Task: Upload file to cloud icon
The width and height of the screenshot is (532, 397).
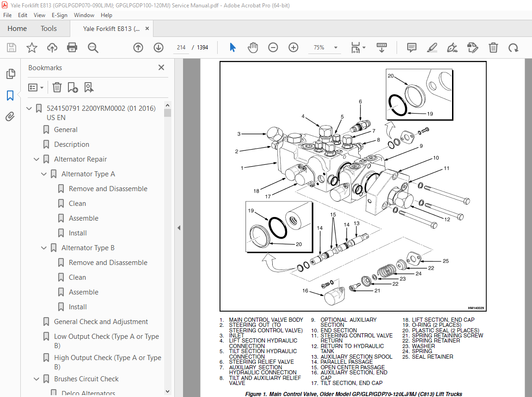Action: click(52, 48)
